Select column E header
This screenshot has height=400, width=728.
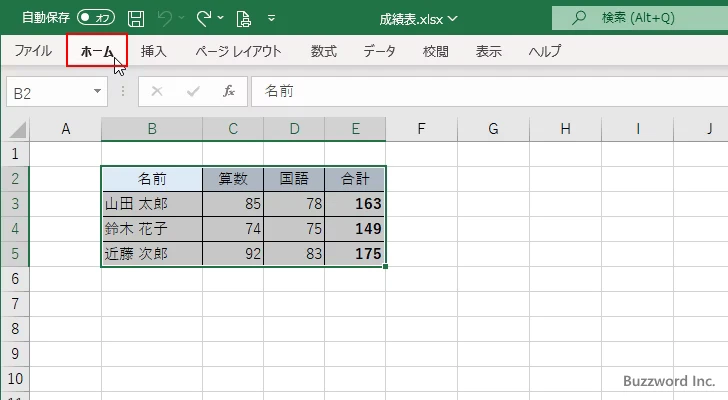pos(355,129)
